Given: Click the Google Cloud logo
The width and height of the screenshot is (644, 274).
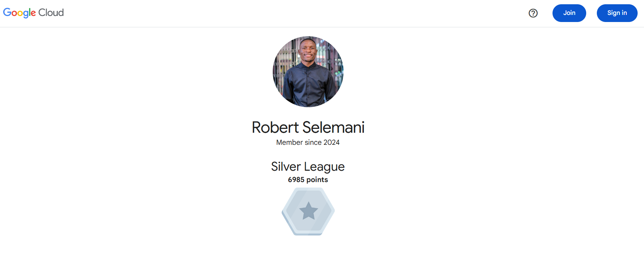Looking at the screenshot, I should (x=33, y=13).
